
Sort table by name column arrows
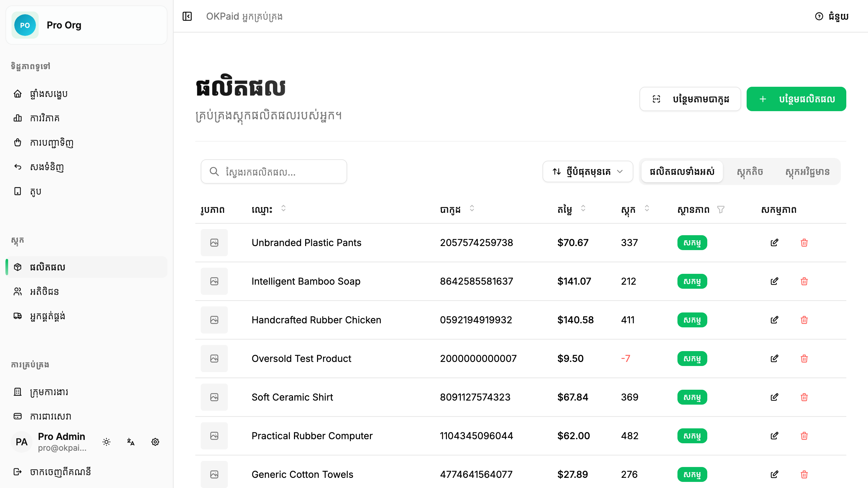[x=283, y=208]
